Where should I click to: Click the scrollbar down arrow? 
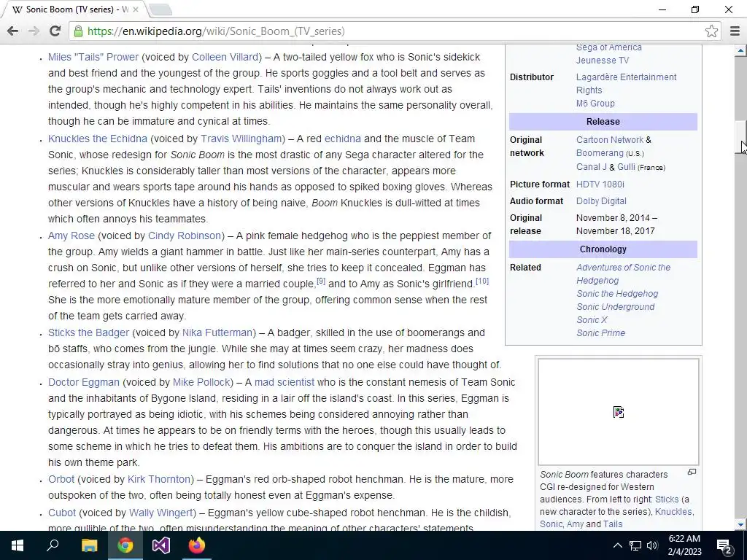click(x=741, y=525)
